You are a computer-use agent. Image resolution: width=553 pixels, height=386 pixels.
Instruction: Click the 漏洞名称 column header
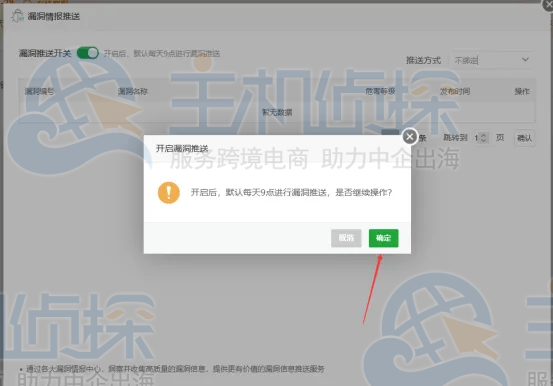tap(133, 91)
